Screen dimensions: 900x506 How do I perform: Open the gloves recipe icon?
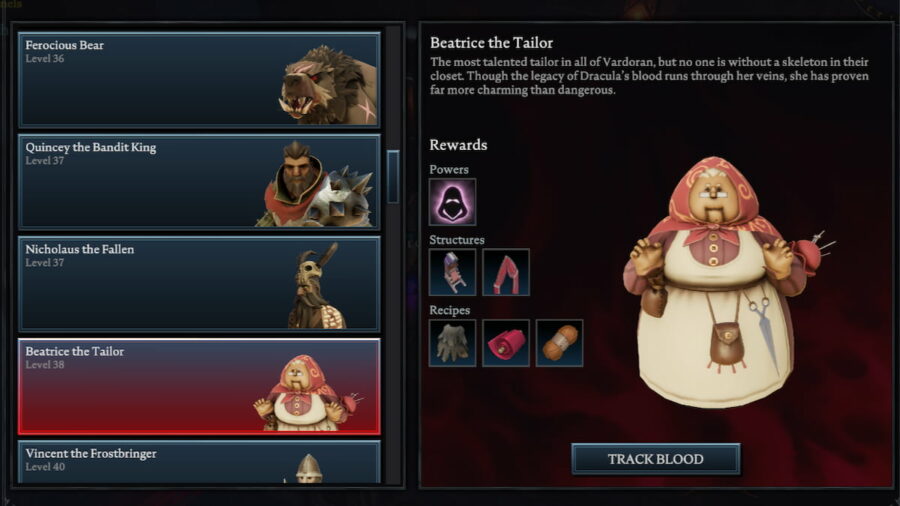[x=452, y=342]
